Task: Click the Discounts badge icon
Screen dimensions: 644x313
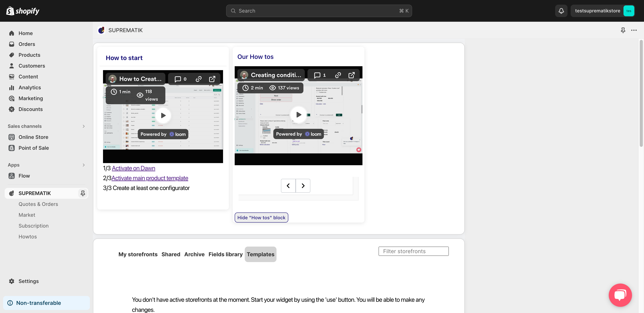Action: point(11,109)
